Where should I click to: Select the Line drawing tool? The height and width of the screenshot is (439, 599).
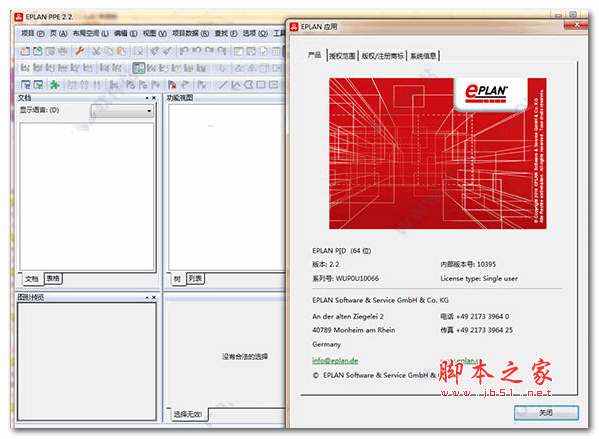point(223,84)
